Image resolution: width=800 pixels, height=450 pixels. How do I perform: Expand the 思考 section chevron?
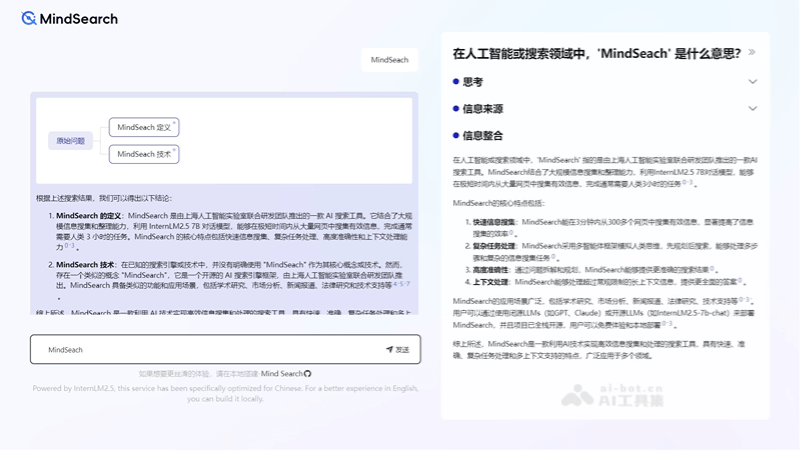[753, 82]
